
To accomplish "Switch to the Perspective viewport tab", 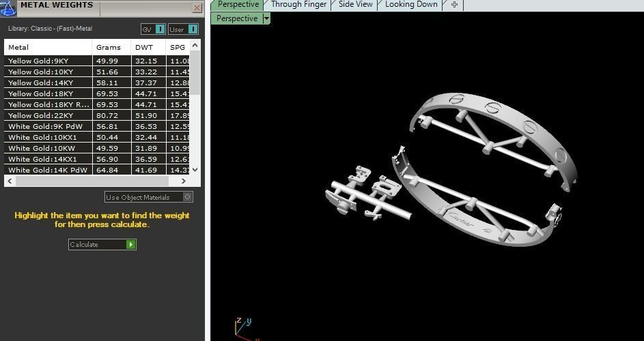I will tap(237, 5).
